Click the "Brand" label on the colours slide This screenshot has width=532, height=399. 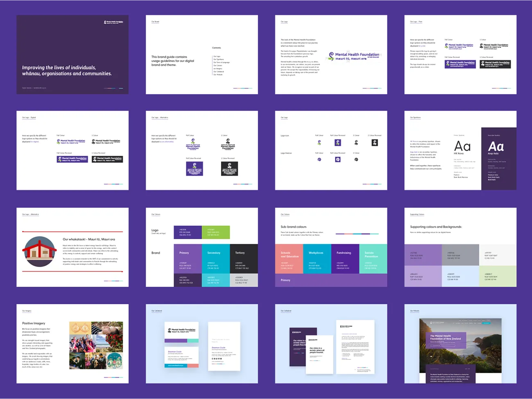(156, 253)
